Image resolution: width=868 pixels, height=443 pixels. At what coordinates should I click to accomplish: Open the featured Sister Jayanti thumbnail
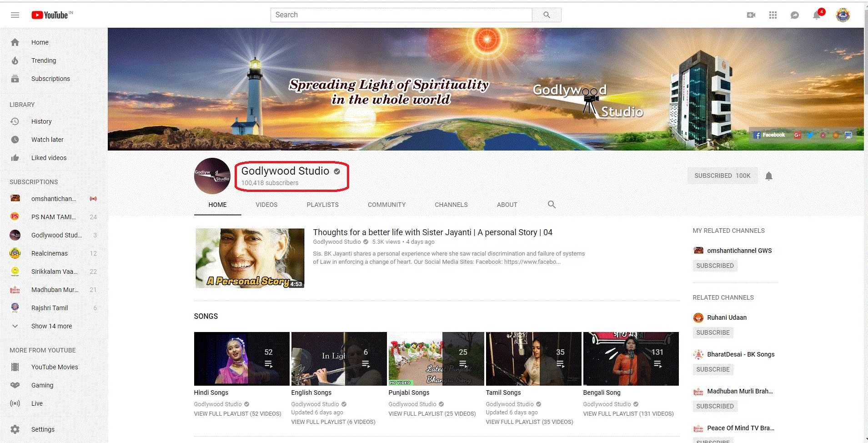(250, 258)
